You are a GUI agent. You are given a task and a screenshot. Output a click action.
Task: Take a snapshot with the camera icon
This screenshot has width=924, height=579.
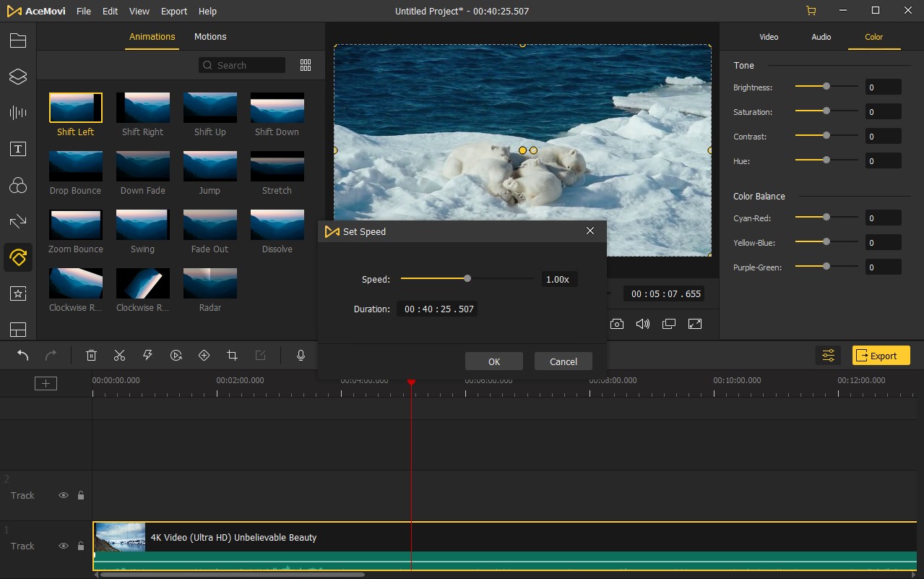pyautogui.click(x=616, y=324)
